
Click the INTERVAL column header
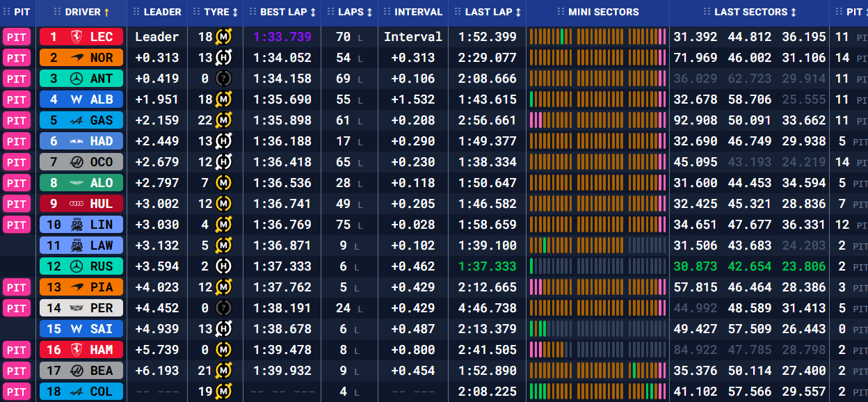418,12
